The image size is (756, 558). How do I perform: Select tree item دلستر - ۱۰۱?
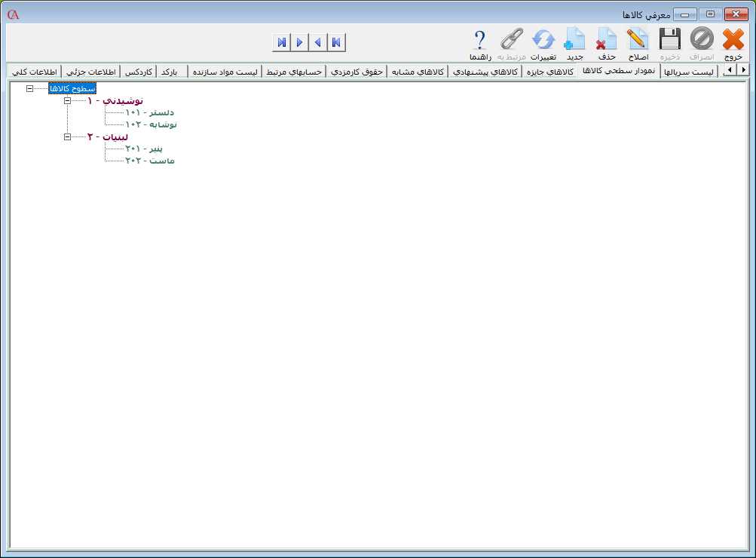pos(149,112)
